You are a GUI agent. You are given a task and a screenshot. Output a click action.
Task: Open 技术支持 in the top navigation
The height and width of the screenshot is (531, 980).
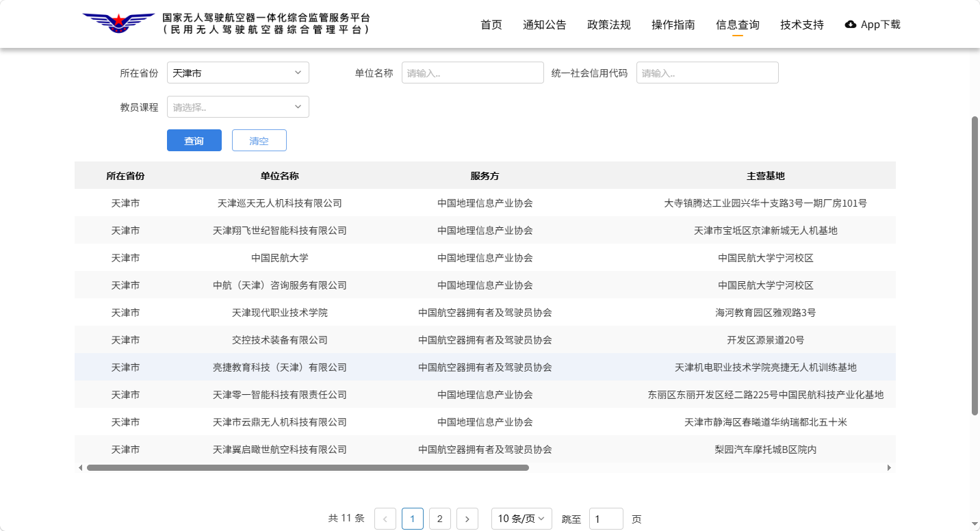coord(802,25)
